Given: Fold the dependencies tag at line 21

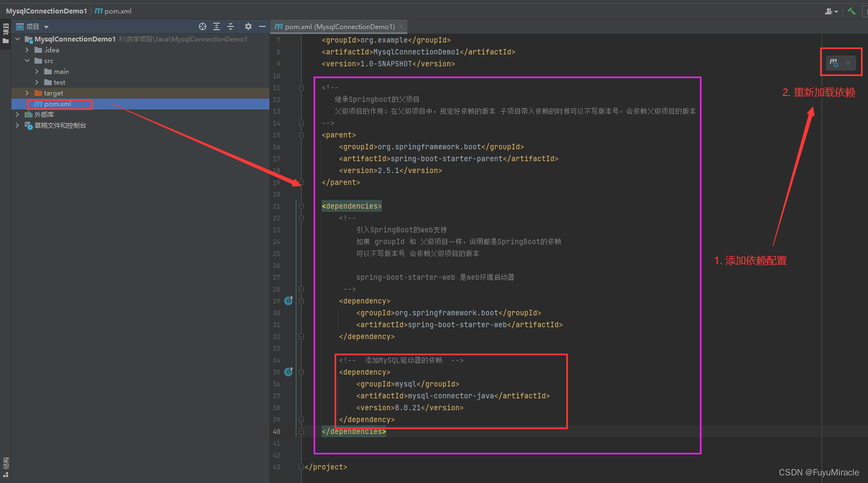Looking at the screenshot, I should [302, 206].
